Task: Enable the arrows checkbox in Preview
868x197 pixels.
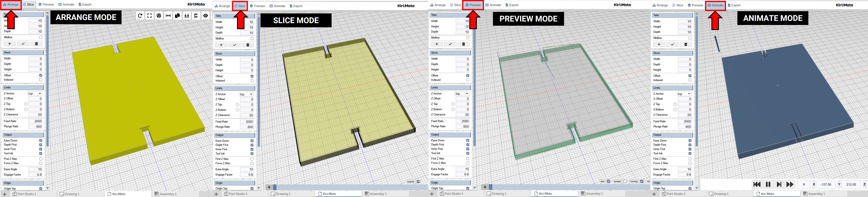Action: [625, 182]
